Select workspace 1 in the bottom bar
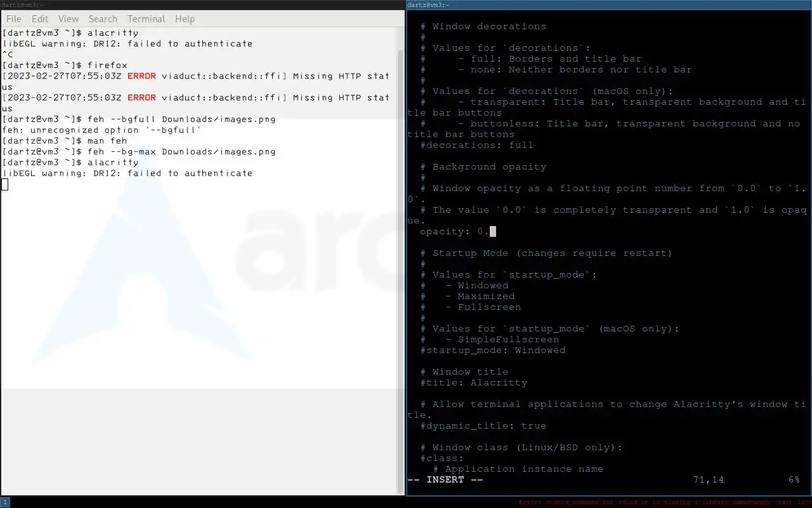 click(5, 502)
